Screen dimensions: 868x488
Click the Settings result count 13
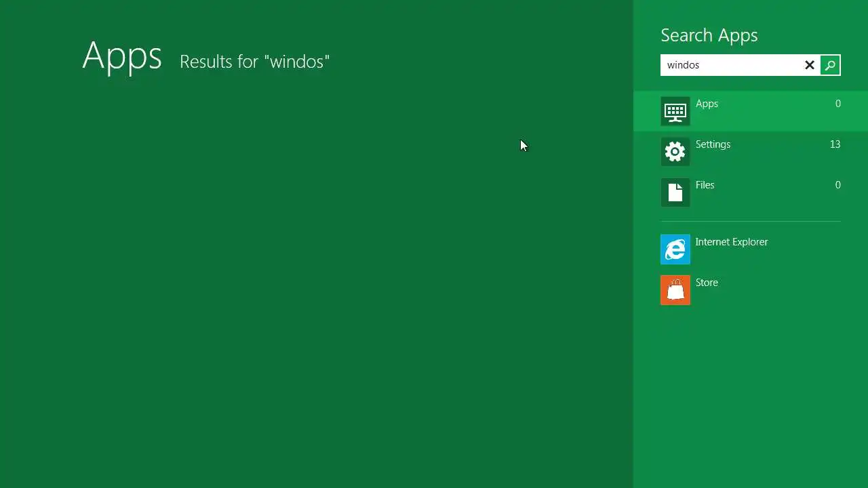(x=835, y=144)
